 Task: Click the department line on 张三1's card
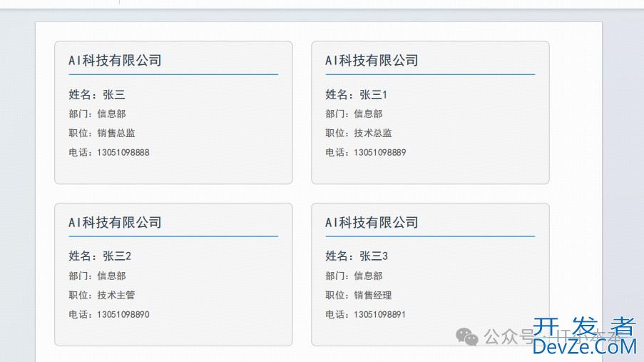tap(354, 114)
